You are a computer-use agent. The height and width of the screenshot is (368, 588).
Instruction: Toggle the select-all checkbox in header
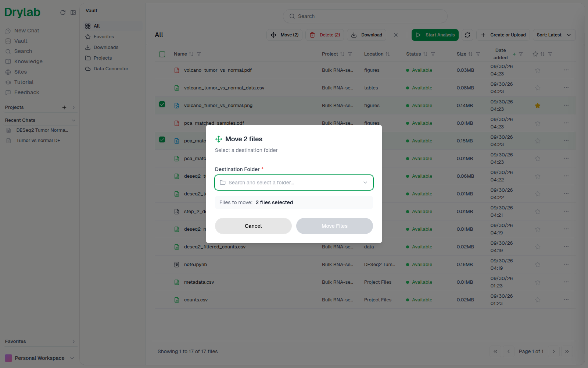(x=162, y=54)
